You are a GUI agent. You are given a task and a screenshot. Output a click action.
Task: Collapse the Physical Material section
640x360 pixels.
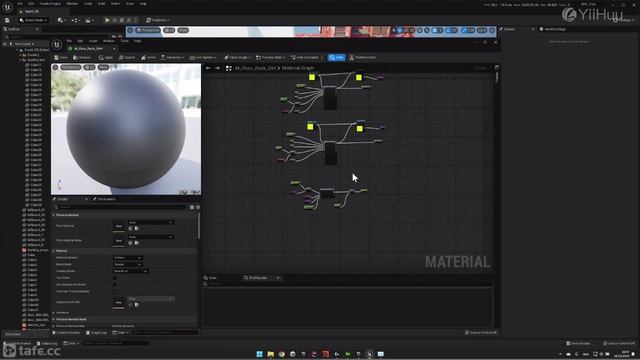pyautogui.click(x=54, y=215)
